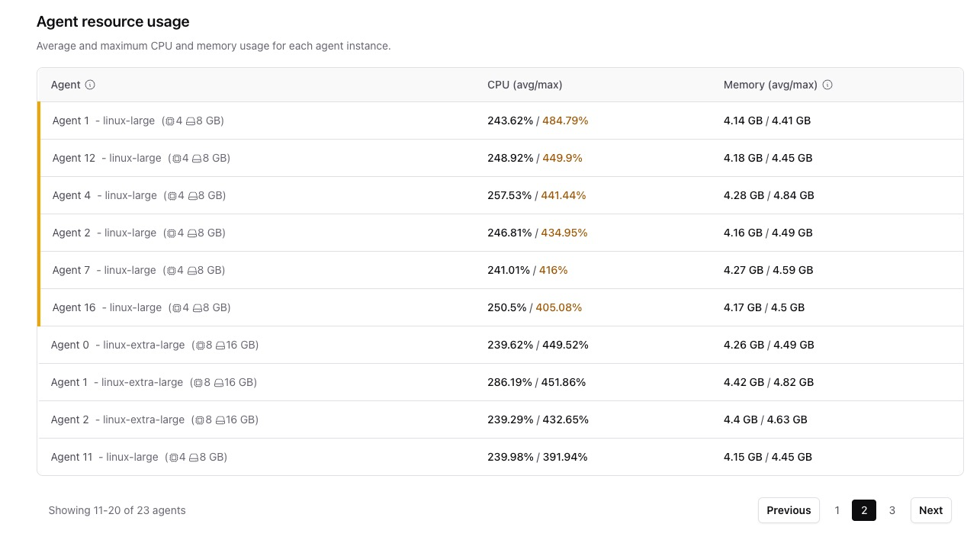Screen dimensions: 980x540
Task: Go to page 1 of the agent list
Action: 837,510
